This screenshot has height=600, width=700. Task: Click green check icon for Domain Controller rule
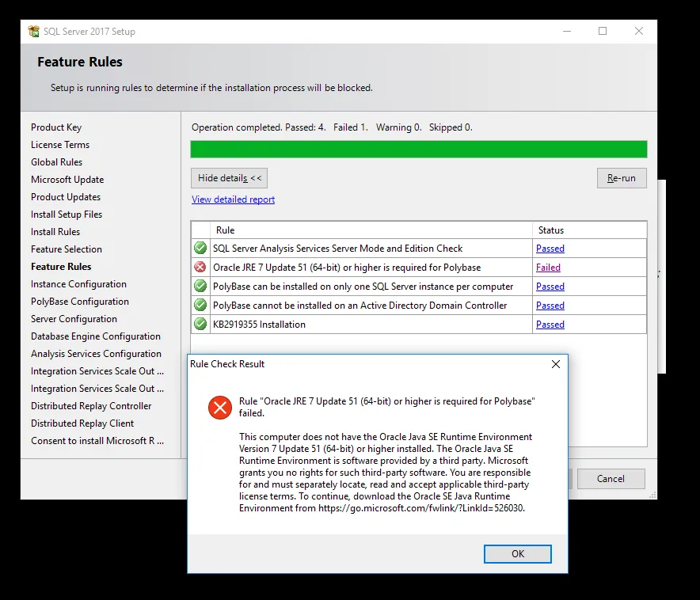pyautogui.click(x=200, y=305)
